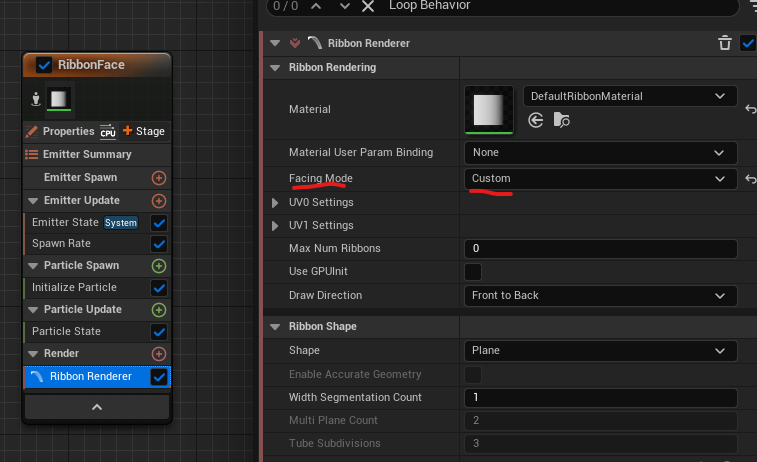757x462 pixels.
Task: Open the Shape dropdown showing Plane
Action: click(x=601, y=350)
